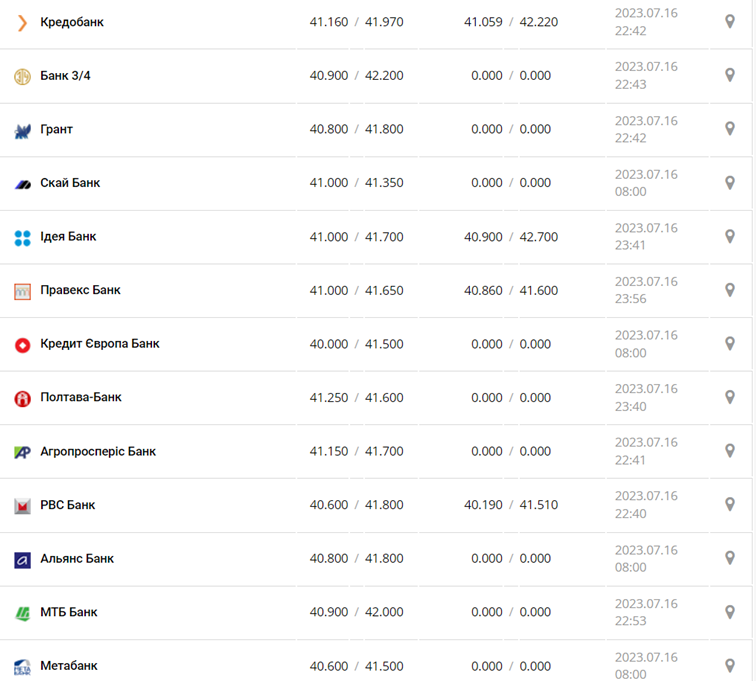
Task: Click the Ідея Банк blue dots logo
Action: click(x=22, y=238)
